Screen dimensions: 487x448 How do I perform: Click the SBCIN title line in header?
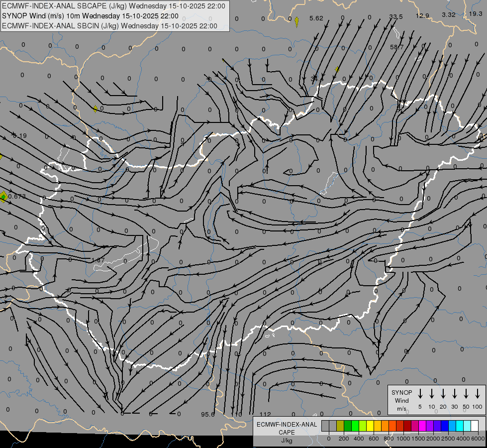[x=109, y=26]
